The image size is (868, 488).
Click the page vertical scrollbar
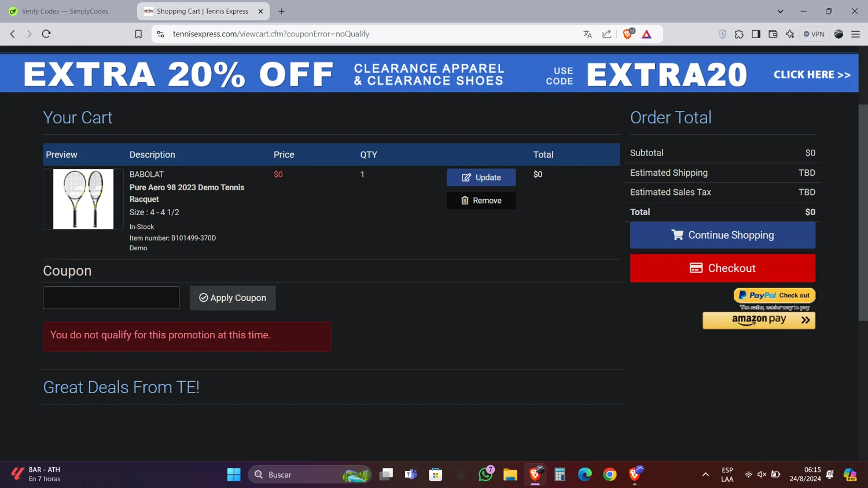[863, 213]
